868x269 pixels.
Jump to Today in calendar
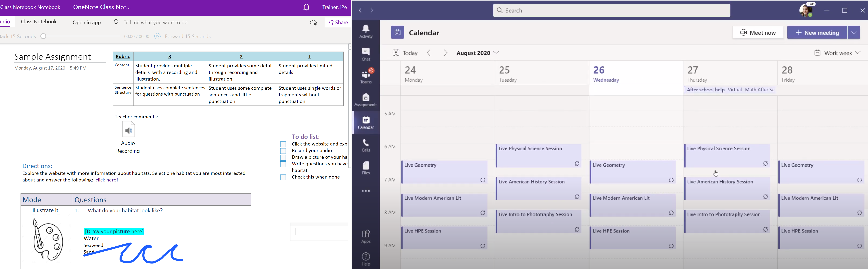pos(405,53)
